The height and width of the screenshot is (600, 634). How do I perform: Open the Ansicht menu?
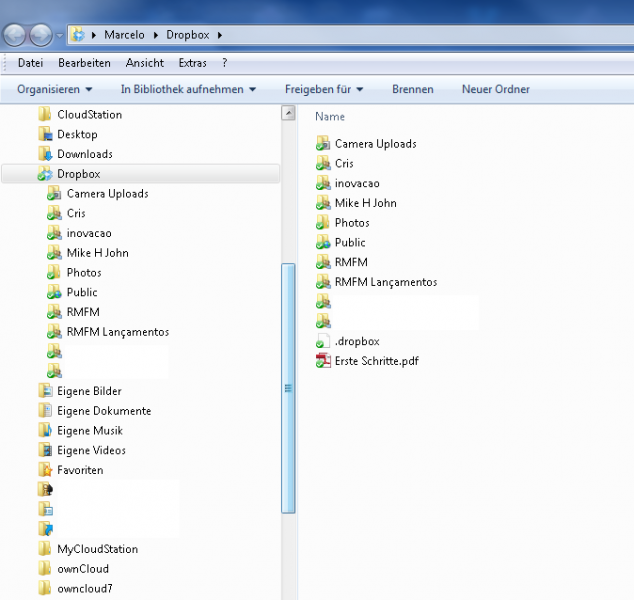[144, 63]
